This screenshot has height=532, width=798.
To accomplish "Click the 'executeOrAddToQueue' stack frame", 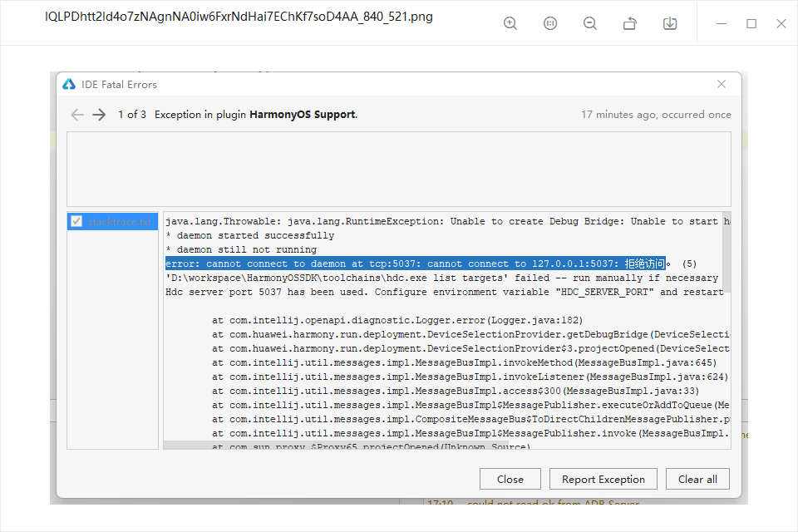I will point(470,406).
